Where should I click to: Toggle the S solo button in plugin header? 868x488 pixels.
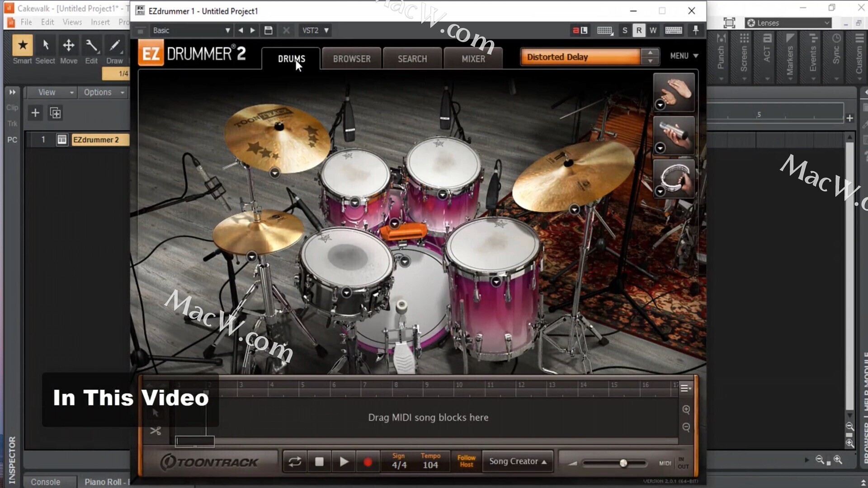[625, 30]
